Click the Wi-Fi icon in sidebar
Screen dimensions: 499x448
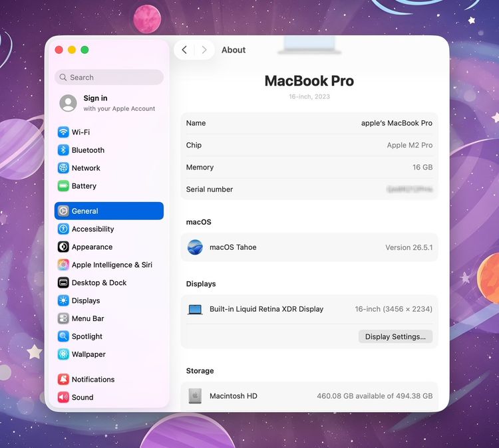[63, 132]
